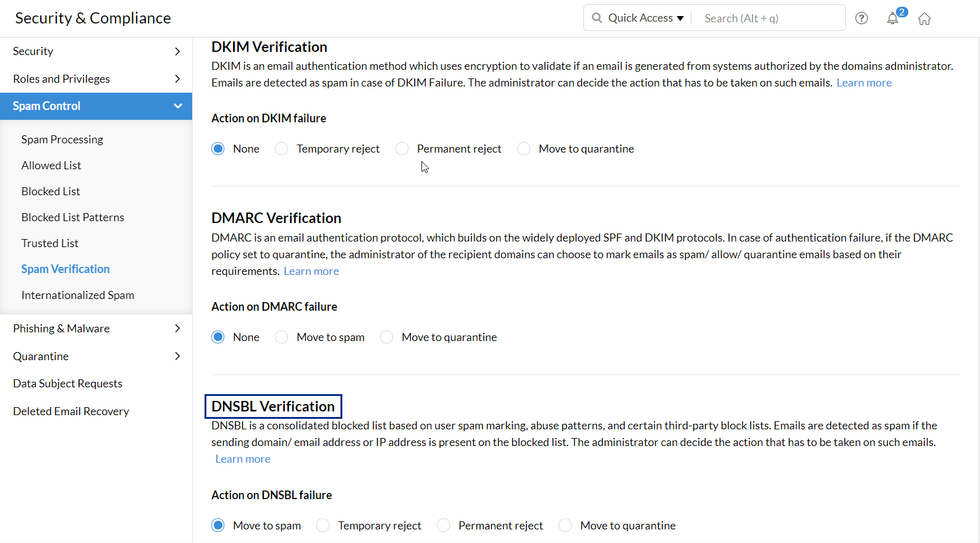The image size is (980, 543).
Task: Choose Permanent reject for DNSBL failure
Action: pyautogui.click(x=444, y=526)
